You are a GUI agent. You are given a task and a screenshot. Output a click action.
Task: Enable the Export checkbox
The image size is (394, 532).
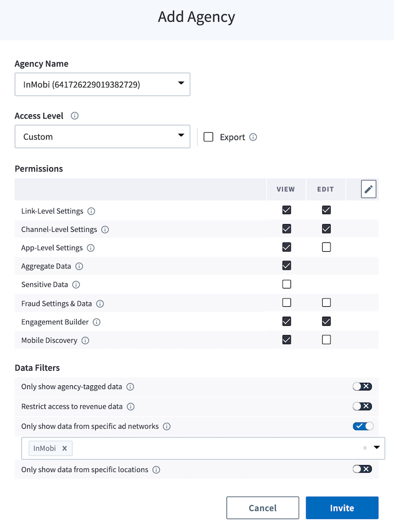[x=208, y=137]
